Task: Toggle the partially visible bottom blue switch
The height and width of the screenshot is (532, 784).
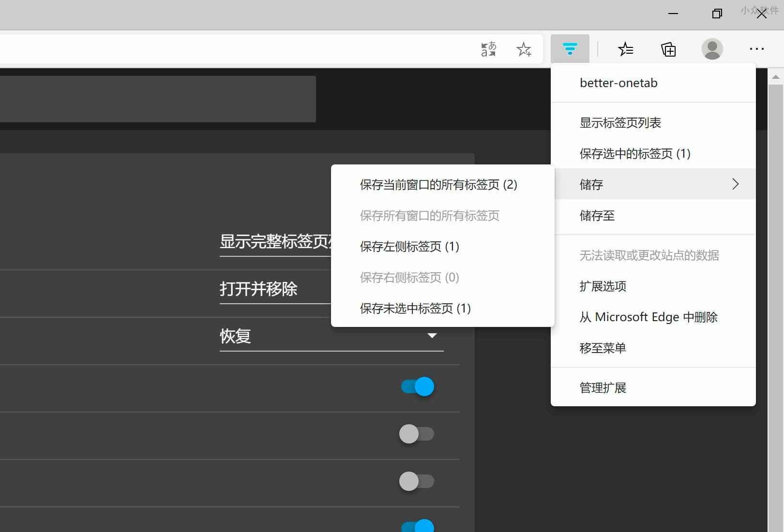Action: click(418, 526)
